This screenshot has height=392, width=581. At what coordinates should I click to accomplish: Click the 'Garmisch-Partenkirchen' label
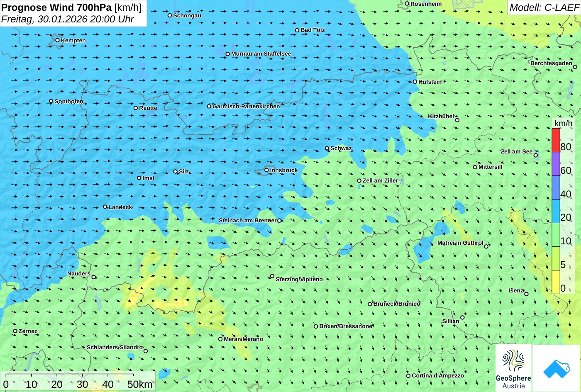click(x=246, y=106)
